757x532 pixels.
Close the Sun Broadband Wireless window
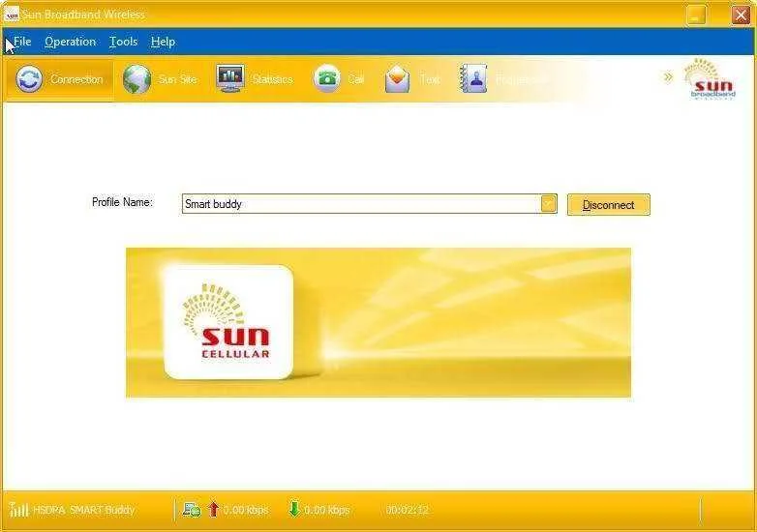pos(741,15)
